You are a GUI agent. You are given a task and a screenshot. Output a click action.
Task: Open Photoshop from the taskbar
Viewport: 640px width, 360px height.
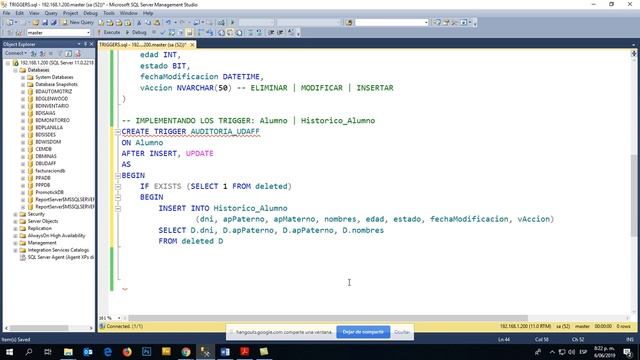[147, 351]
